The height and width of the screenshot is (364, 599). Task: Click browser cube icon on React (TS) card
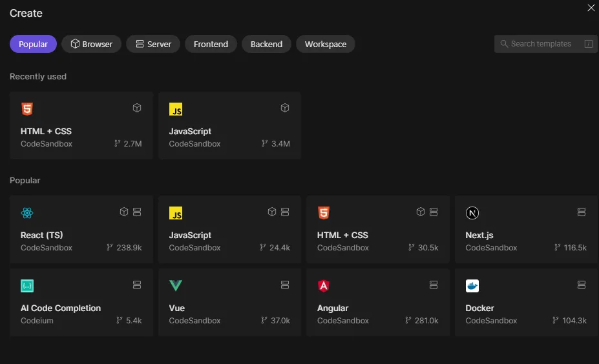[124, 212]
